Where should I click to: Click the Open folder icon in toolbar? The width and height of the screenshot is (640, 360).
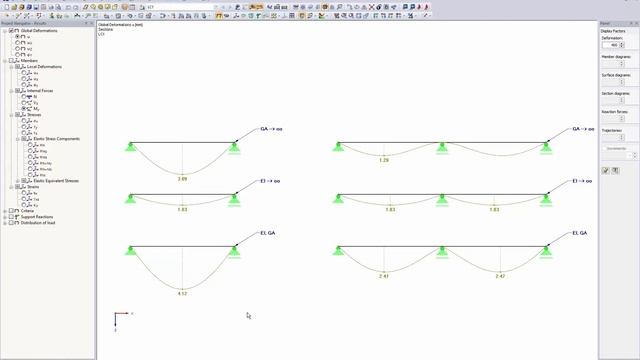[x=14, y=7]
